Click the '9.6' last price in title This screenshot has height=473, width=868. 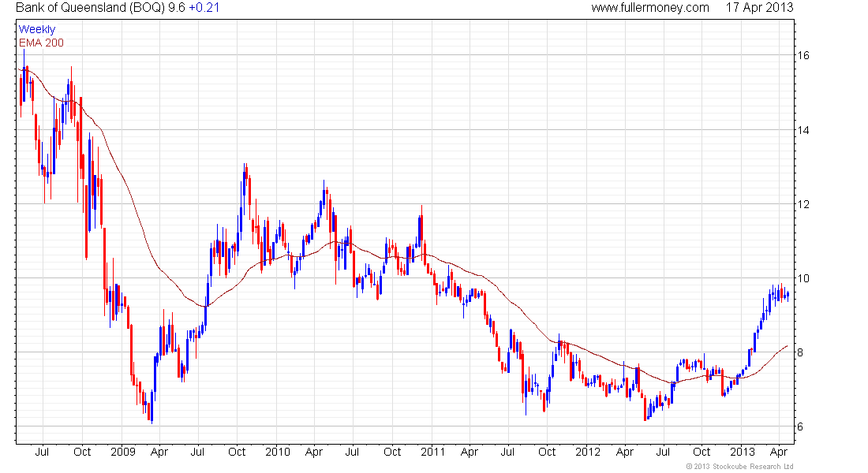point(177,8)
